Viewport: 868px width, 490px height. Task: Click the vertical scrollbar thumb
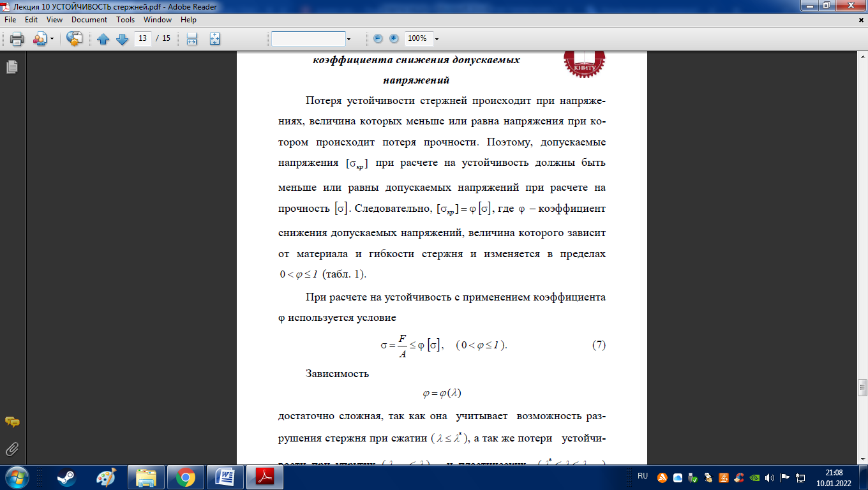(862, 387)
